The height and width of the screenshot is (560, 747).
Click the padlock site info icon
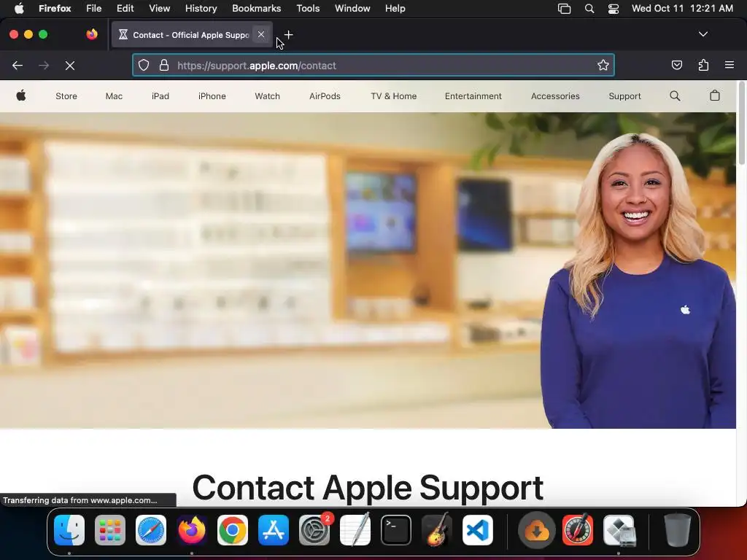tap(164, 65)
